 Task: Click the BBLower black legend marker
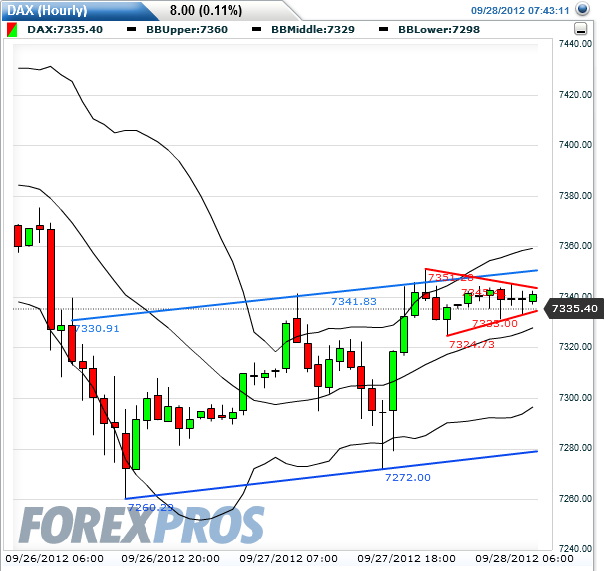click(385, 31)
